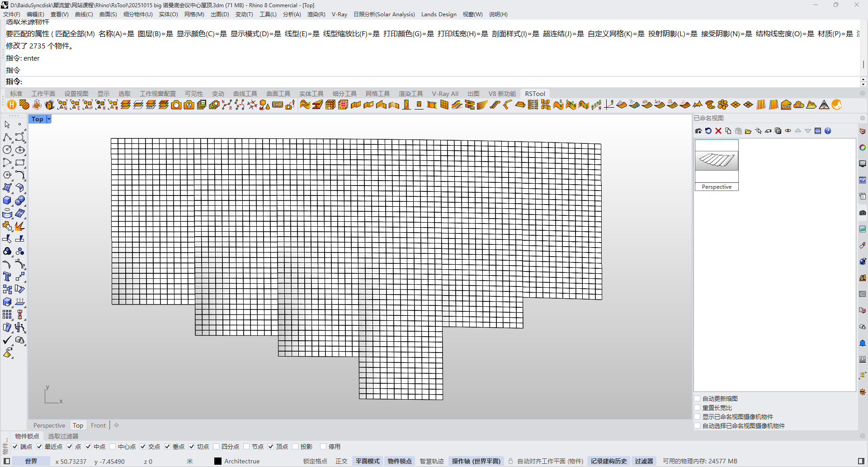Toggle 正交 ortho mode in status bar
This screenshot has height=467, width=868.
[x=341, y=461]
